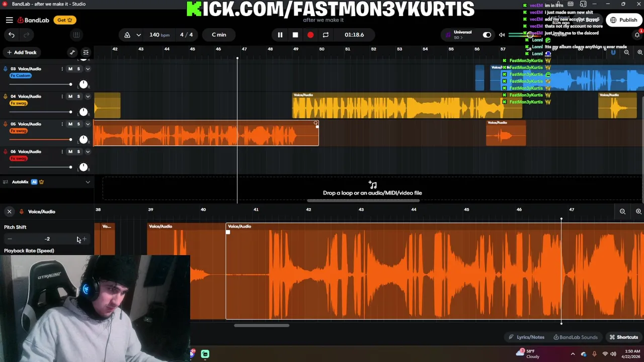644x362 pixels.
Task: Show keyboard Shortcuts
Action: [624, 337]
